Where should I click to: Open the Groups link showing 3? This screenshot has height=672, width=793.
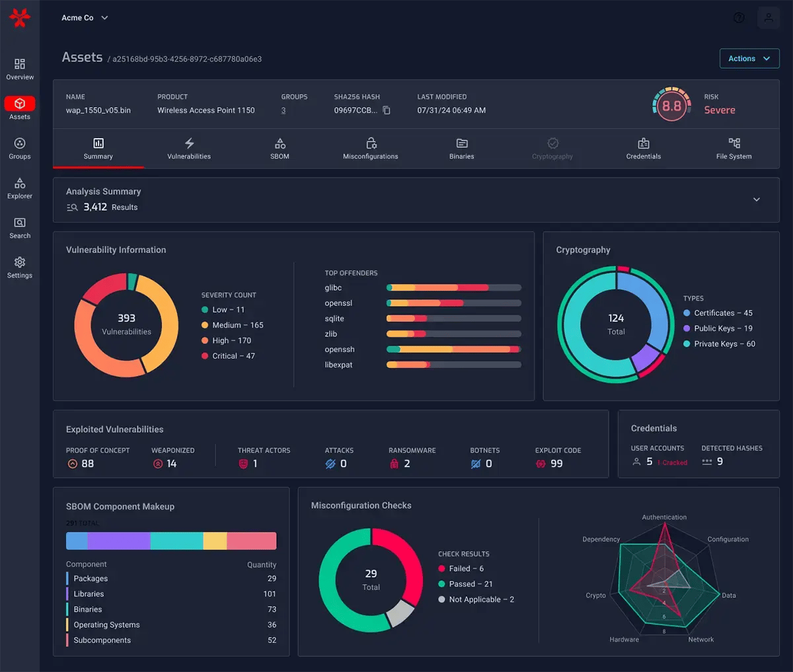pyautogui.click(x=284, y=110)
